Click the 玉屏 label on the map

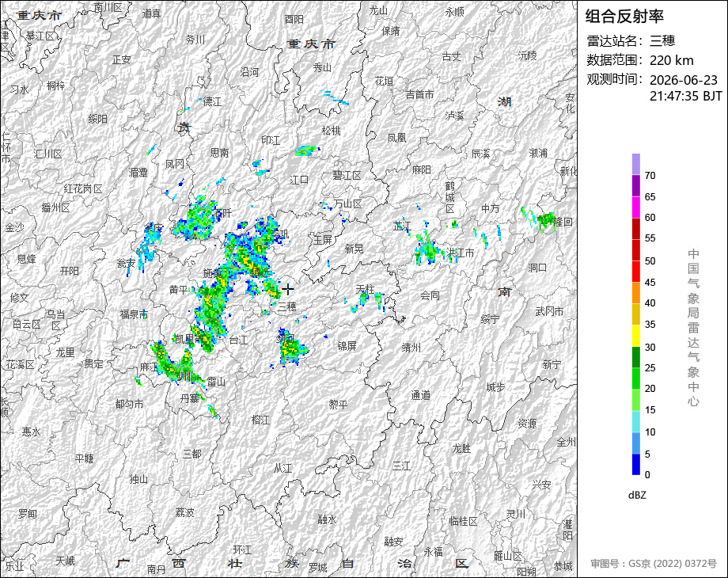322,240
